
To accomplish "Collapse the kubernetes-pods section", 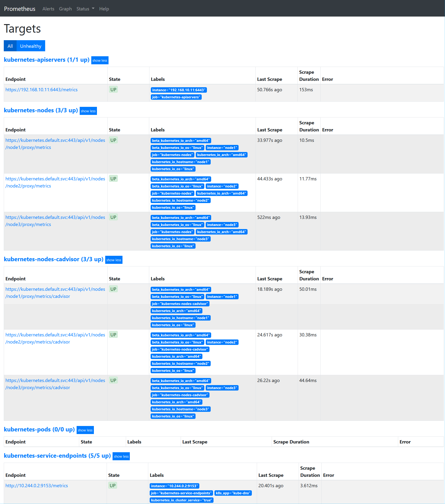I will tap(85, 430).
